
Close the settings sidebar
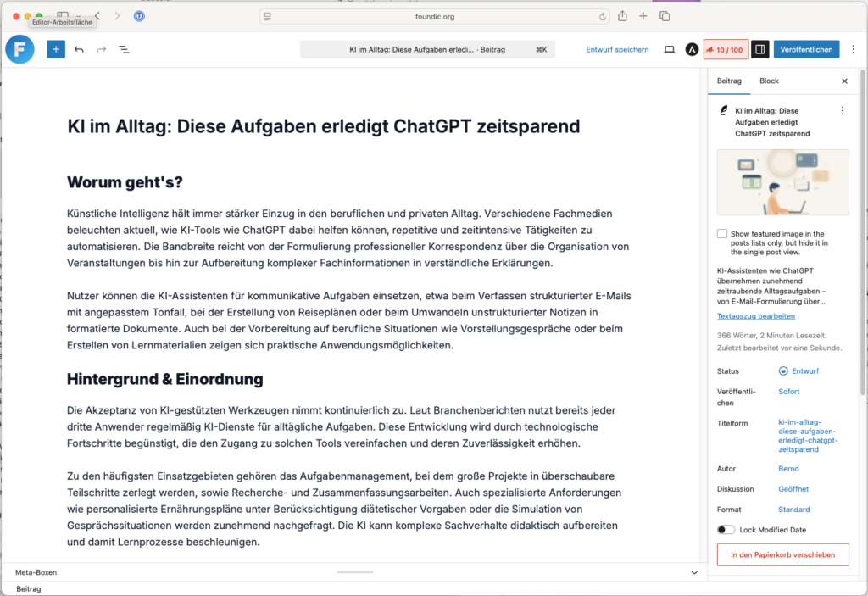point(844,81)
